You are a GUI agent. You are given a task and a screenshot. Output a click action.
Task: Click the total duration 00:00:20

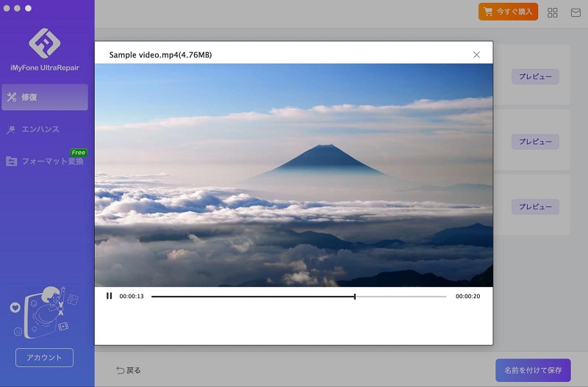coord(467,296)
